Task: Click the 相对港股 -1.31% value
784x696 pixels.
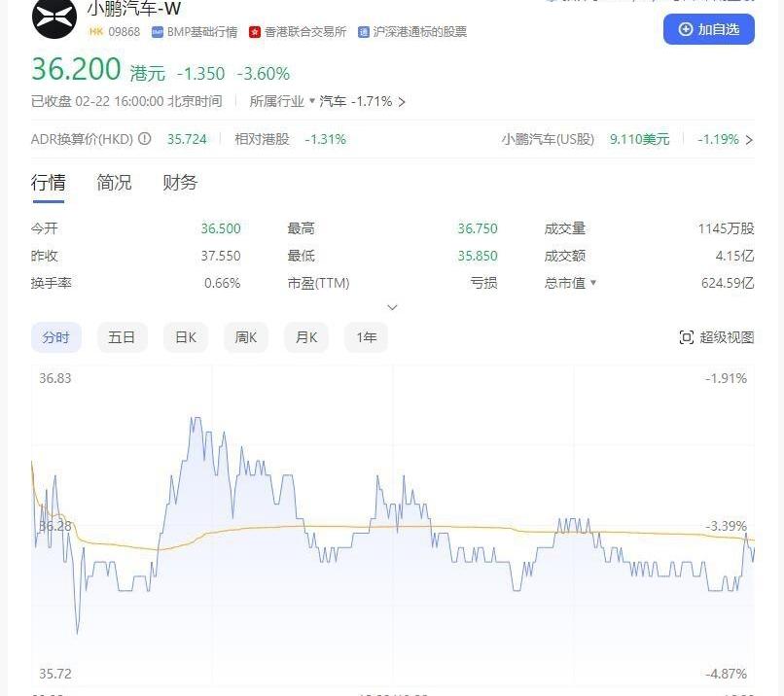Action: [326, 139]
